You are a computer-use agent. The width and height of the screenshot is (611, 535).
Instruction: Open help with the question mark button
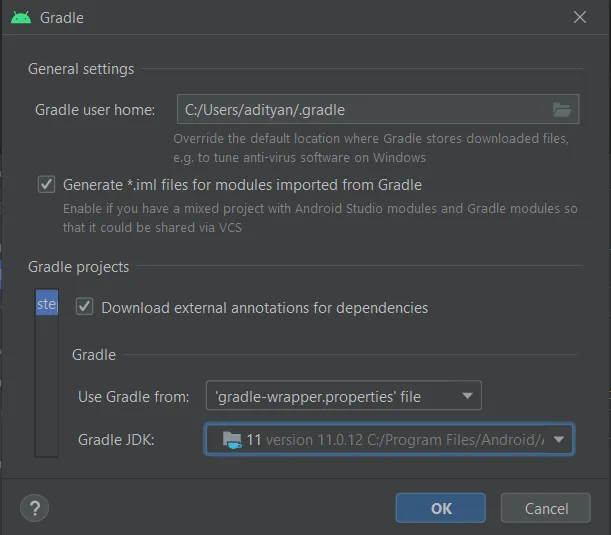point(35,508)
